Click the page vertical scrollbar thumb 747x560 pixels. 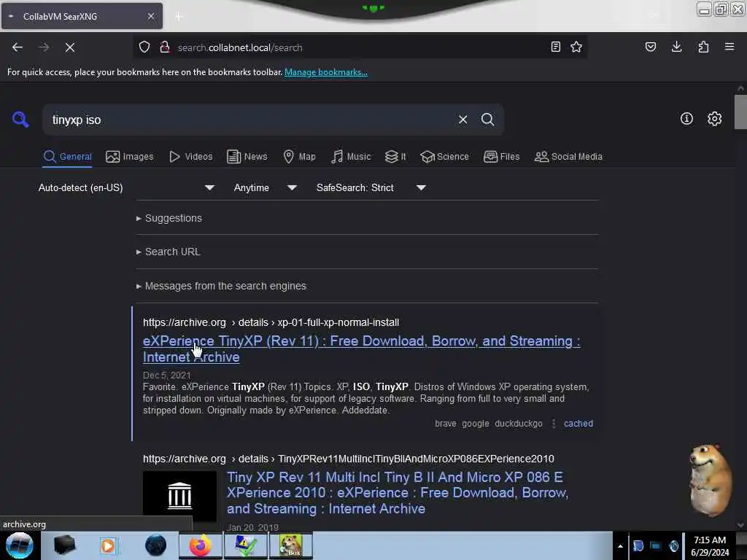click(x=740, y=112)
